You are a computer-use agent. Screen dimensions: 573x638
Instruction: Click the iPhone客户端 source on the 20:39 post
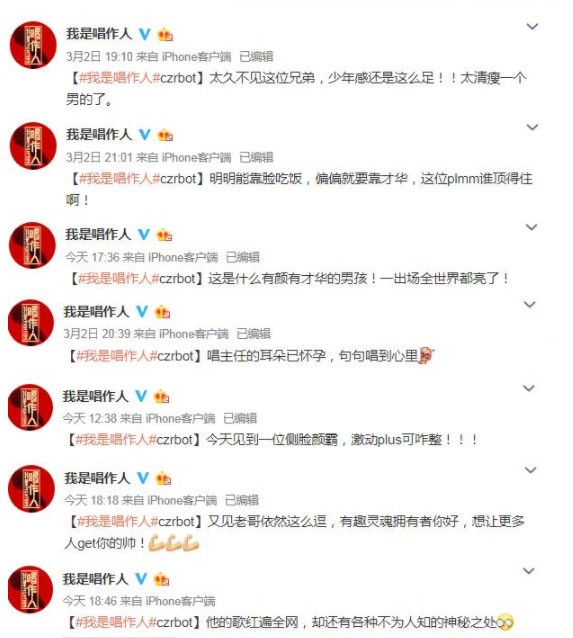pos(194,334)
